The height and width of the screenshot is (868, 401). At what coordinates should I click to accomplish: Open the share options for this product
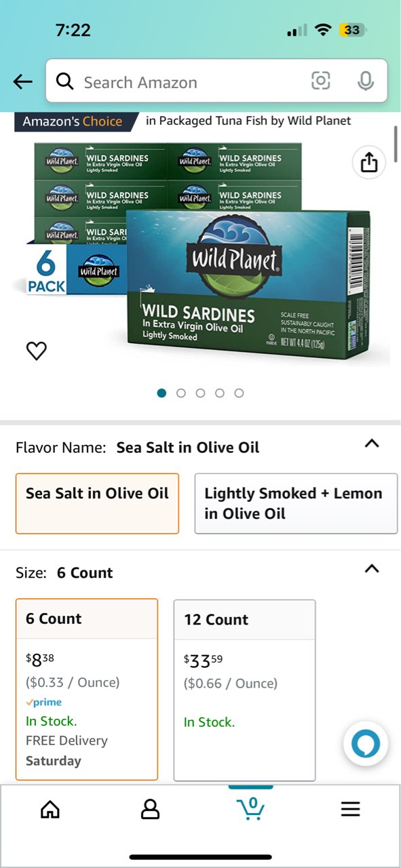point(368,162)
